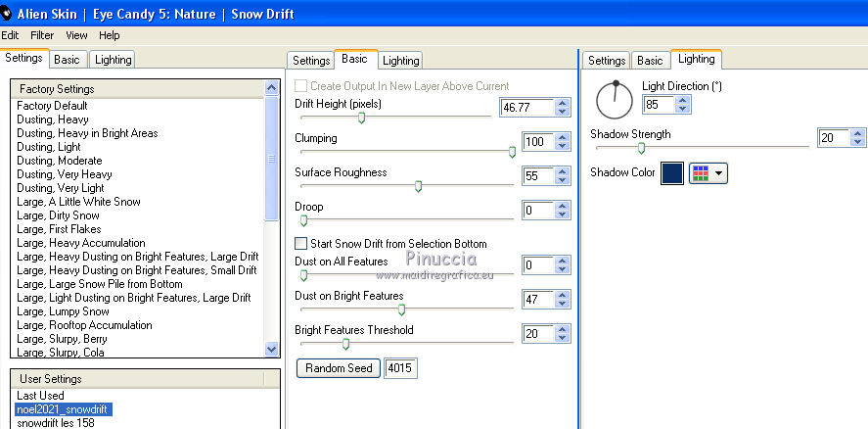The height and width of the screenshot is (429, 868).
Task: Click the Droop slider handle
Action: (x=303, y=221)
